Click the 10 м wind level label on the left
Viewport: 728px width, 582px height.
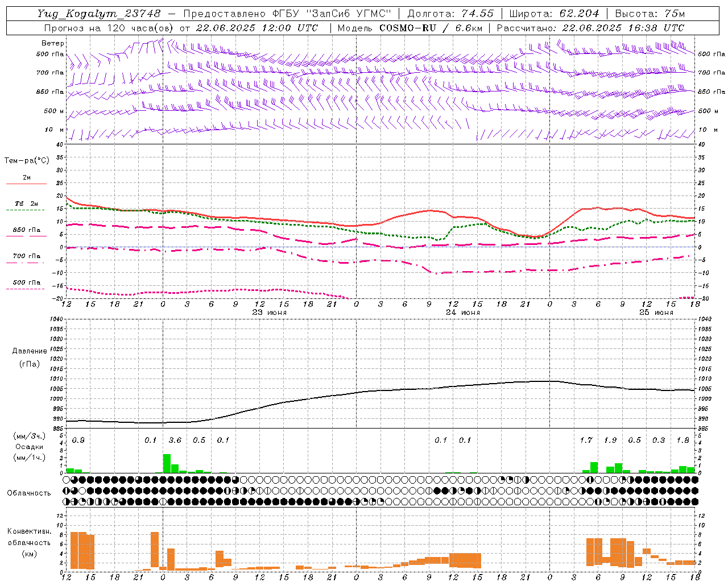point(55,130)
